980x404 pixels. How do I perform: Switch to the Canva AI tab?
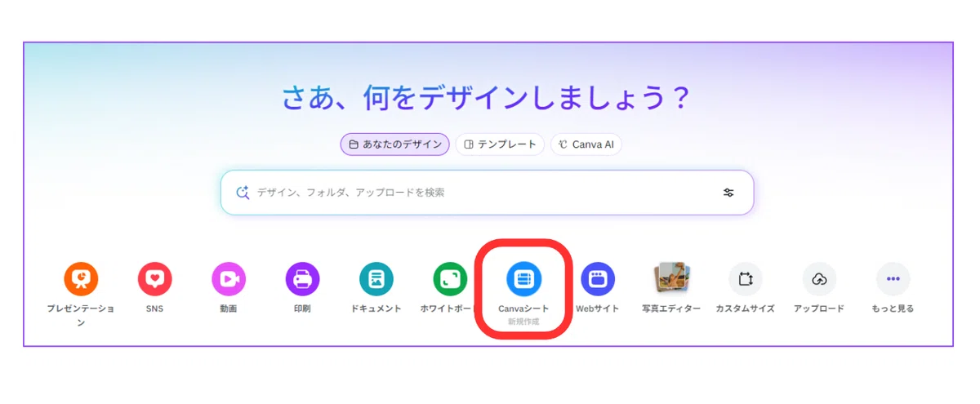586,144
